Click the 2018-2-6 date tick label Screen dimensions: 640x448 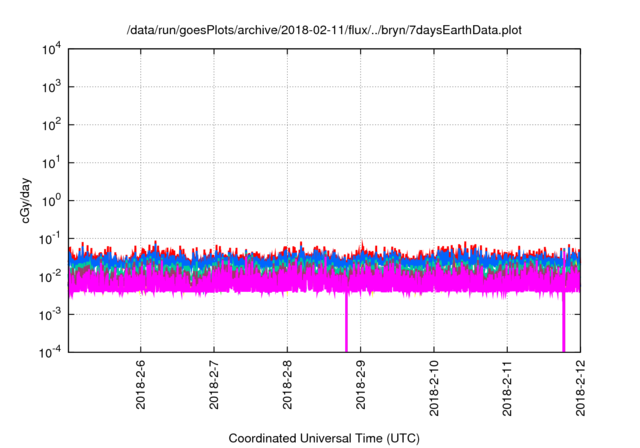(140, 384)
